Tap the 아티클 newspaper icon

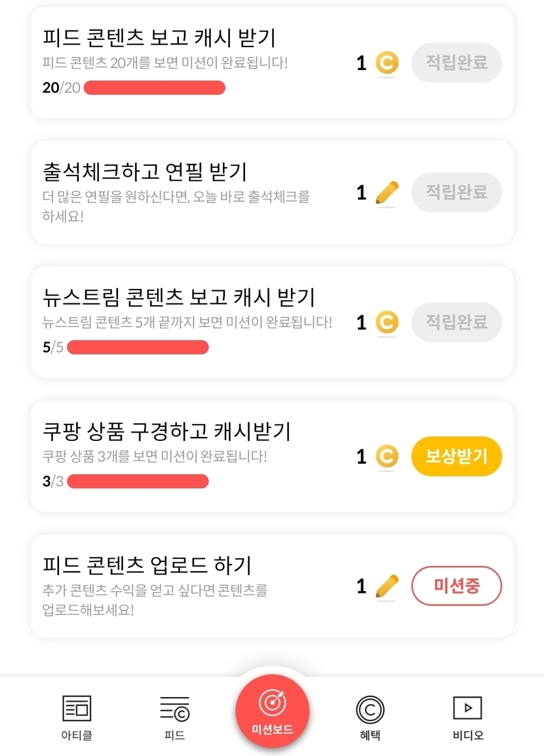77,709
